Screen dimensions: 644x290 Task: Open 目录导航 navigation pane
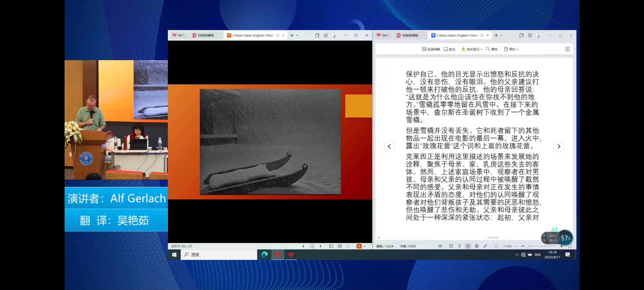[431, 49]
